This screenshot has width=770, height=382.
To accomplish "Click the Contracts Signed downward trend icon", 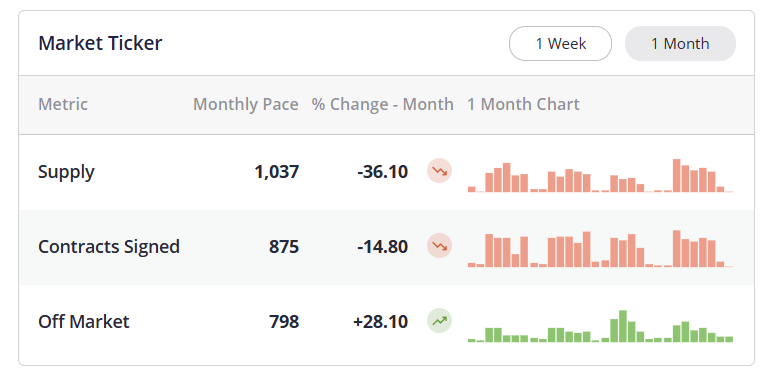I will 439,246.
